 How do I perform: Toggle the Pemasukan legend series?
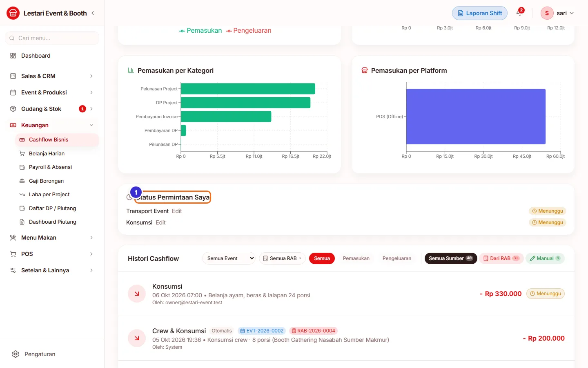[200, 31]
